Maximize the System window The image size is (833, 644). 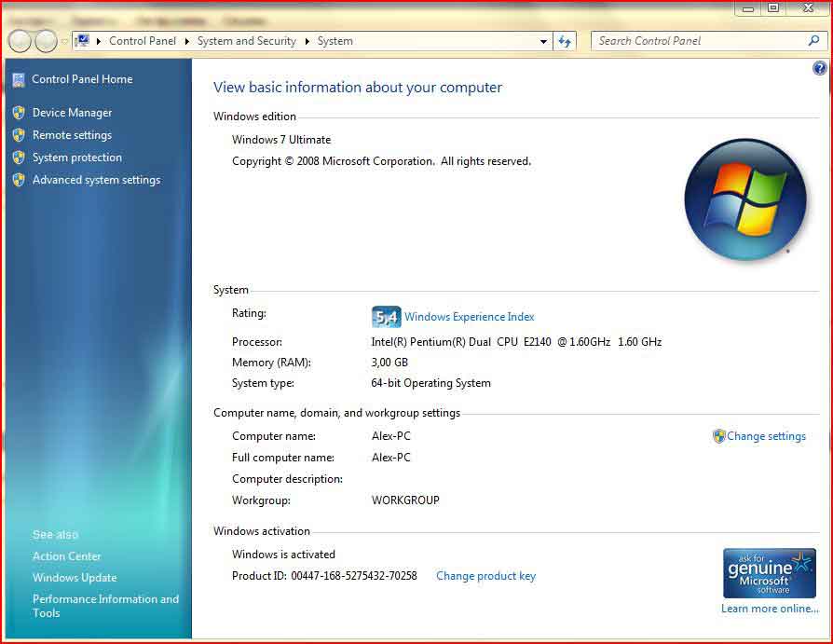point(773,8)
